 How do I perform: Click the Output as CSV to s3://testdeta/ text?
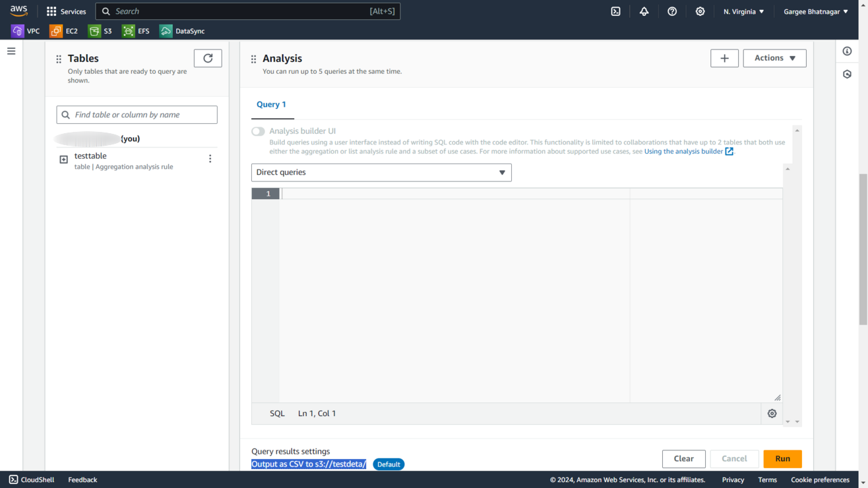tap(309, 464)
